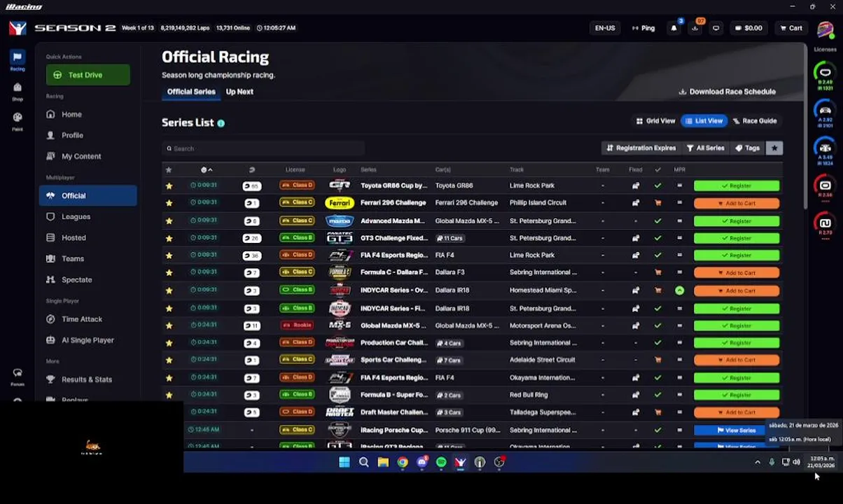Open downloads icon with 97 badge

[695, 28]
